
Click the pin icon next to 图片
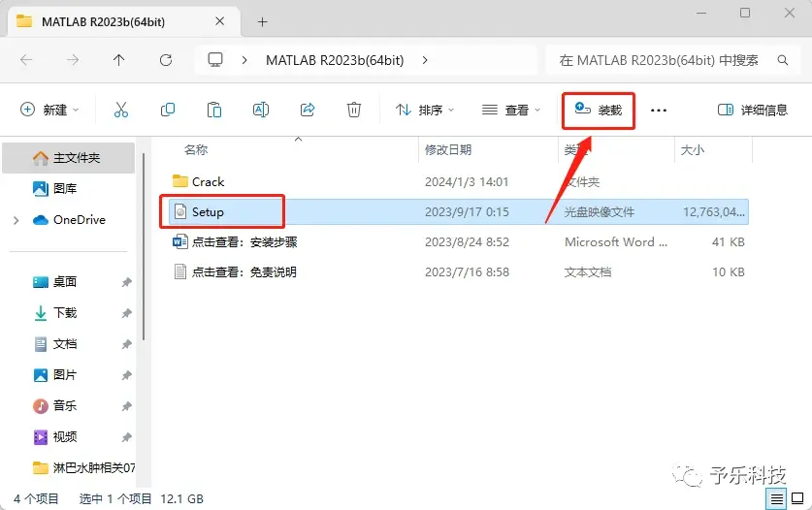pos(126,375)
